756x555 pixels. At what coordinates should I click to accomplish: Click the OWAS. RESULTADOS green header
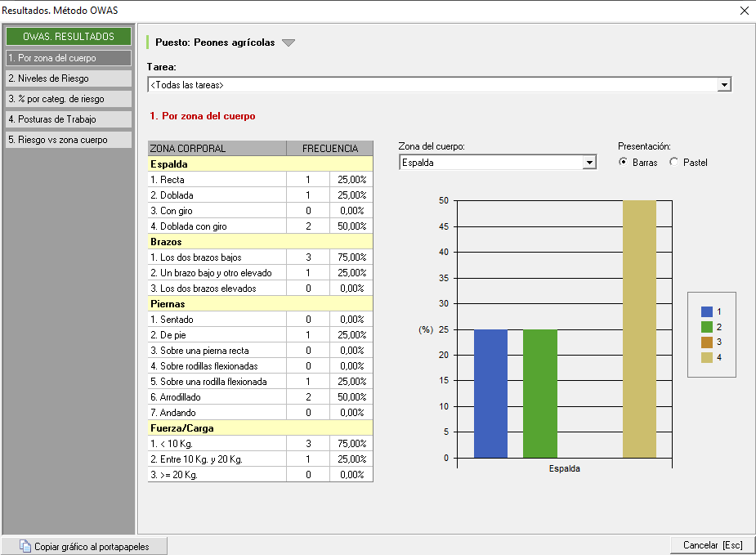pos(68,37)
